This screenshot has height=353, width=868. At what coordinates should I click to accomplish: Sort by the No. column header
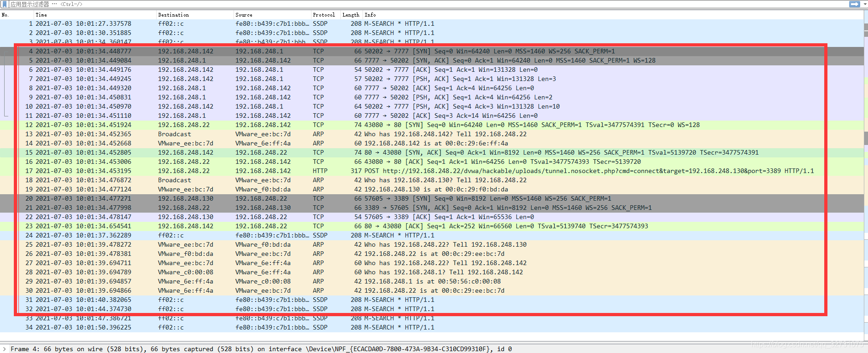click(x=17, y=15)
